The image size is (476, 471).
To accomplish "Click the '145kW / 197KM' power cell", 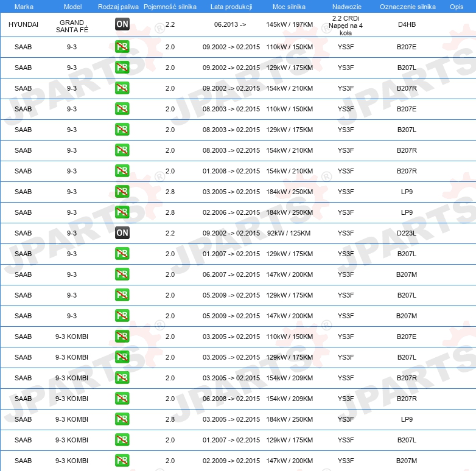I will 289,24.
